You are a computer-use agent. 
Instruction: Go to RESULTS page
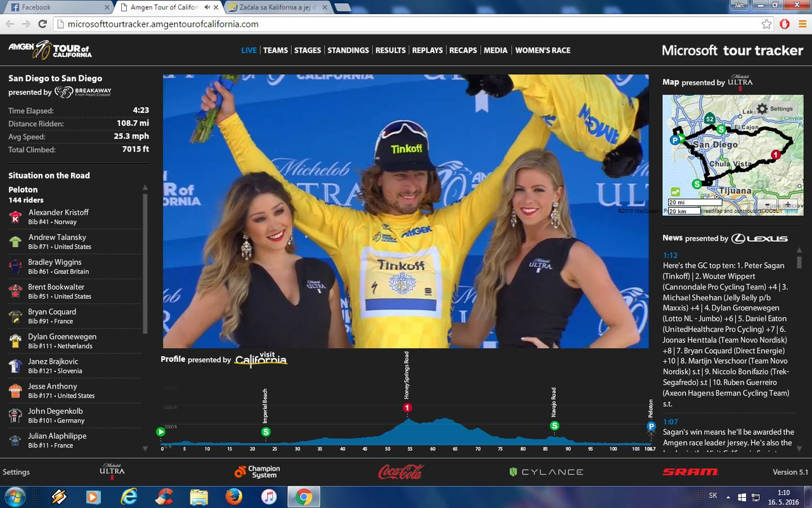coord(390,50)
